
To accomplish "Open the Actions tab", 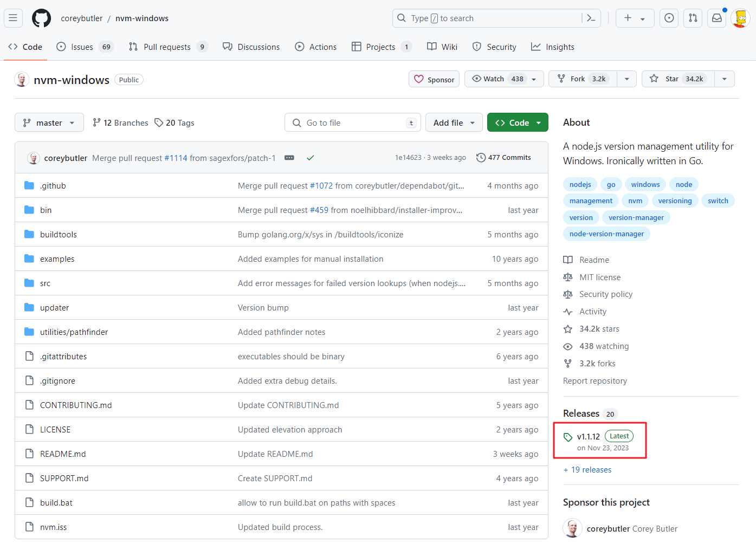I will (316, 47).
